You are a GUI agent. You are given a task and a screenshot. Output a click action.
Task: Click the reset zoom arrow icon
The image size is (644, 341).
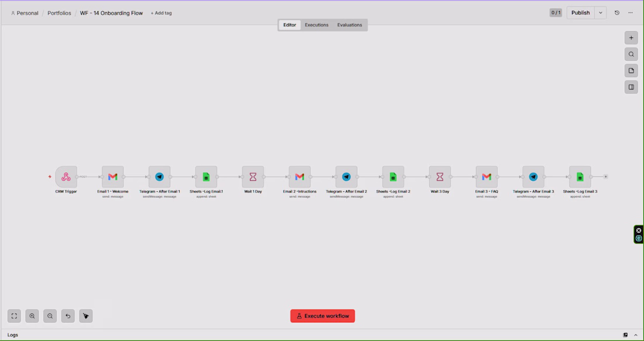[68, 316]
